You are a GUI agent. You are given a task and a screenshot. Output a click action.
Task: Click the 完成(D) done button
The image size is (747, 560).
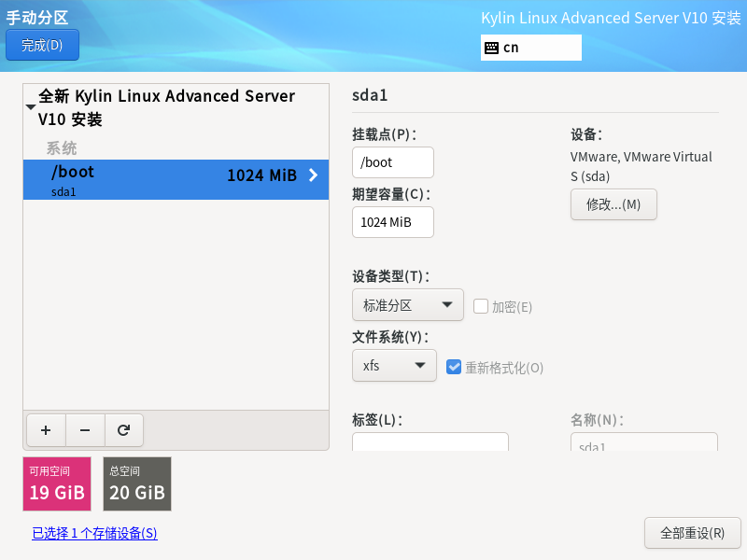[42, 45]
